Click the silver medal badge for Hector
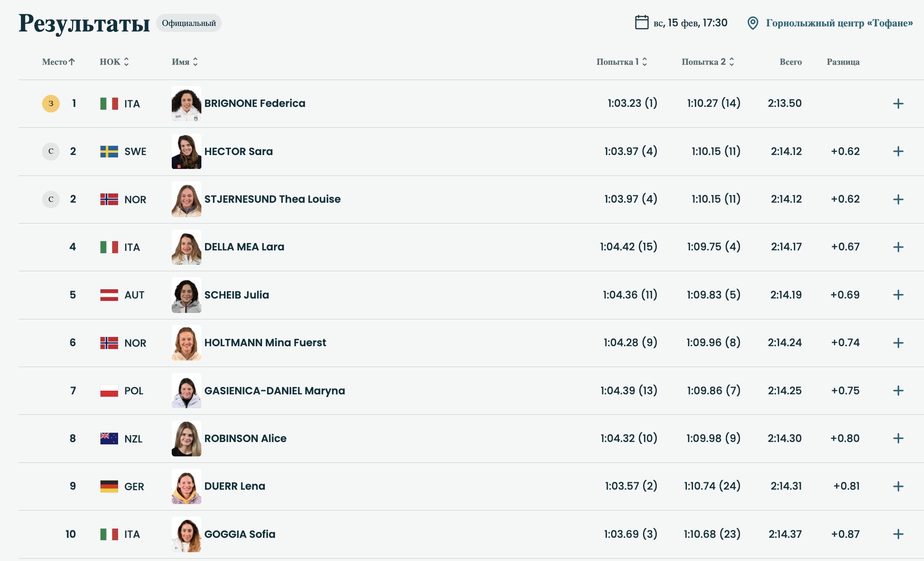924x561 pixels. pos(51,151)
